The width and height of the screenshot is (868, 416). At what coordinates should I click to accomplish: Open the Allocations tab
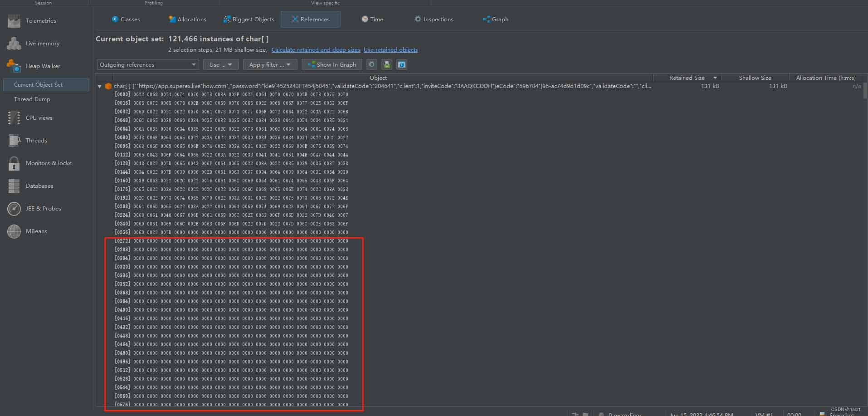tap(187, 19)
